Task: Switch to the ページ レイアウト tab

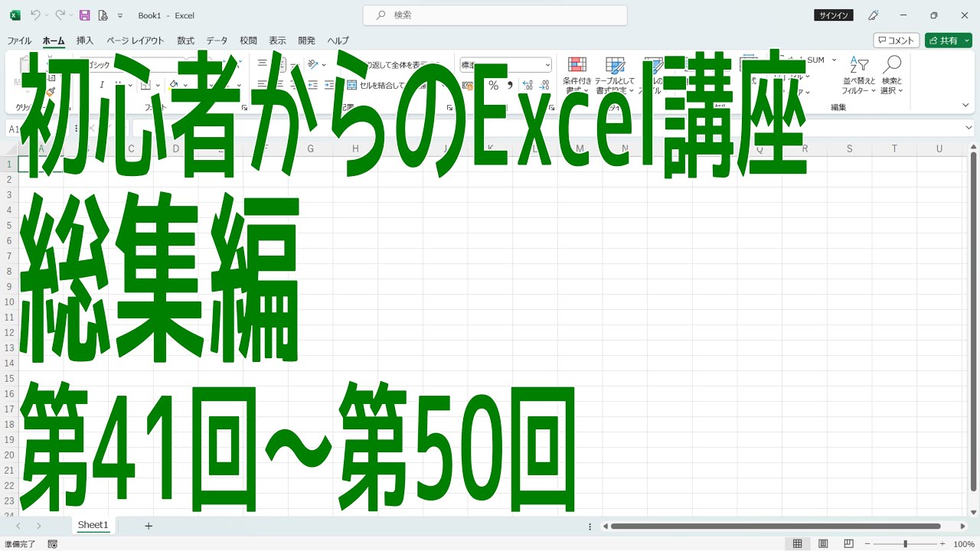Action: 136,41
